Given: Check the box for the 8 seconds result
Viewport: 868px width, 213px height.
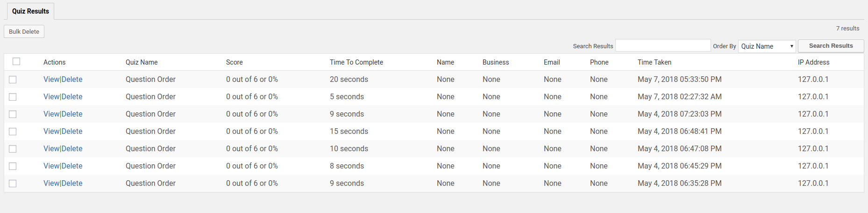Looking at the screenshot, I should click(13, 166).
